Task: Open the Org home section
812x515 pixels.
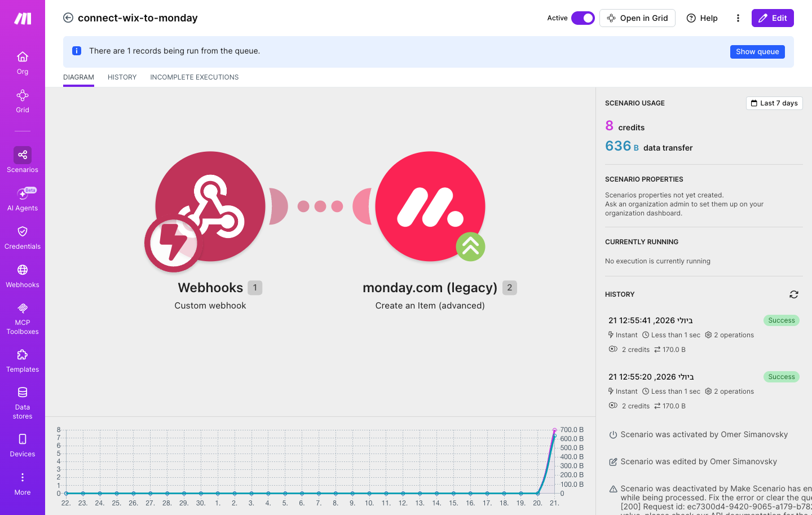Action: coord(23,63)
